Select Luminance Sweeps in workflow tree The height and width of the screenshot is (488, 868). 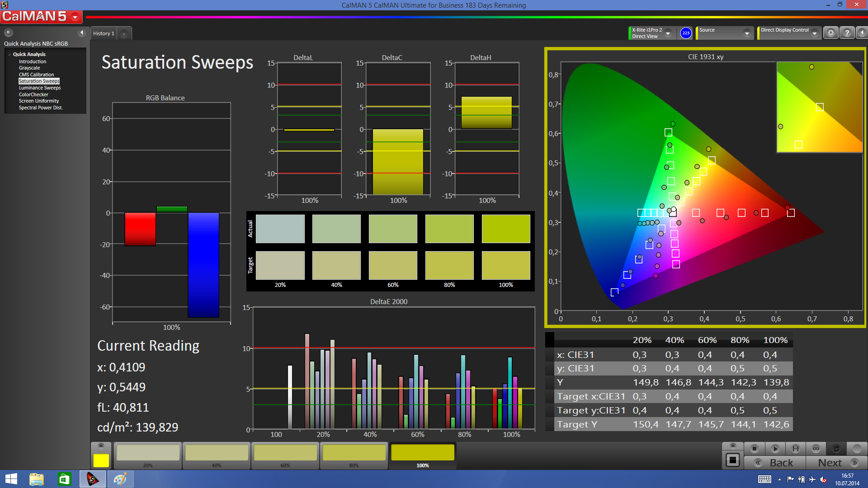click(40, 88)
